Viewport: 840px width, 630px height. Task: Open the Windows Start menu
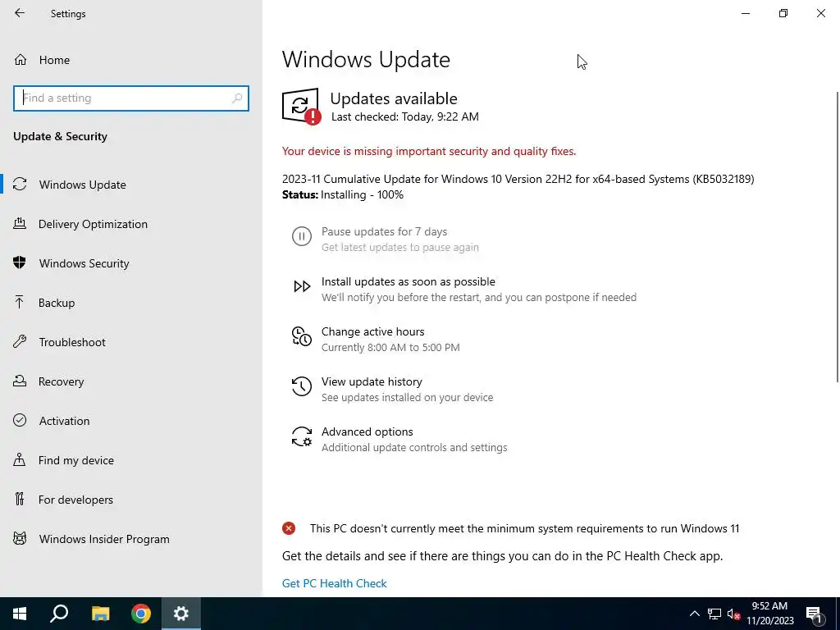(x=20, y=614)
